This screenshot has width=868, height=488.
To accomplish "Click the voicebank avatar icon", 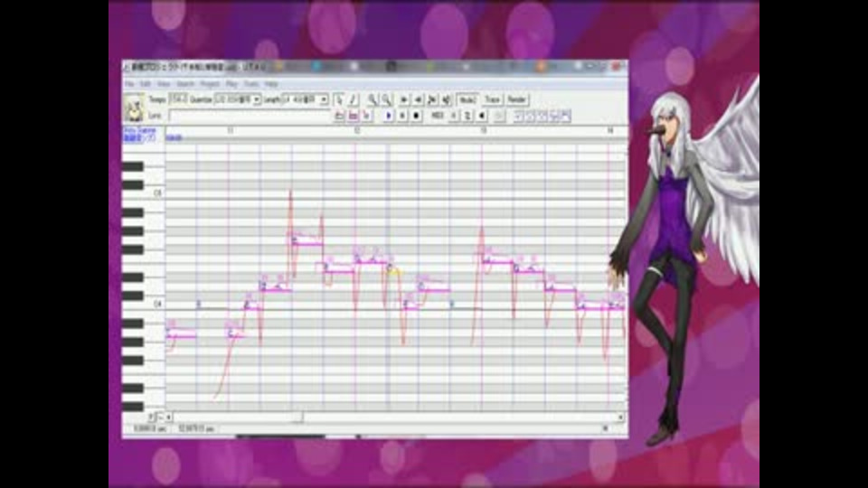I will click(x=134, y=108).
